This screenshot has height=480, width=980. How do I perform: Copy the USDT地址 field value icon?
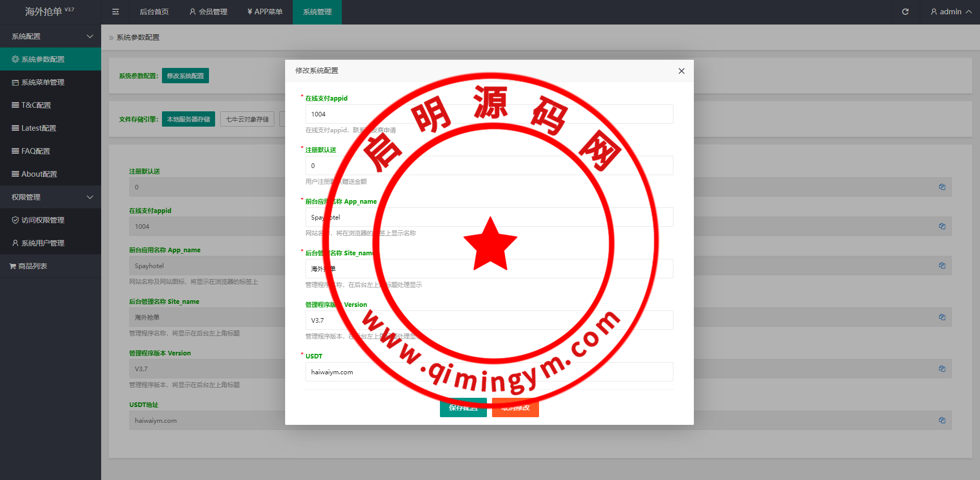pos(942,420)
